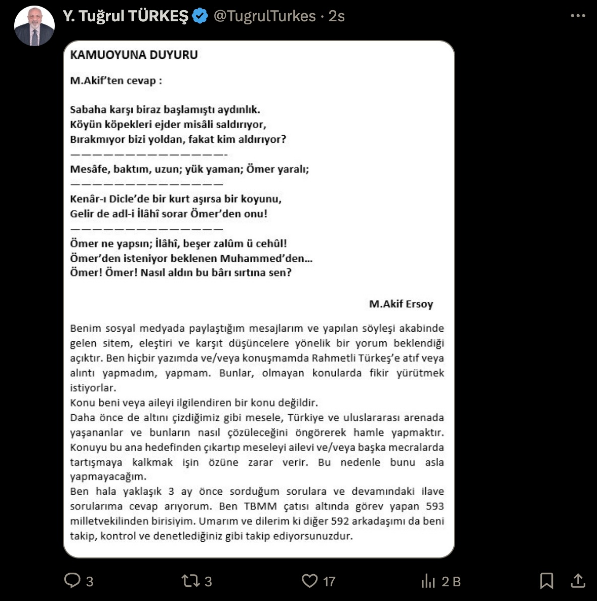597x601 pixels.
Task: Click the 2 B view count
Action: pos(451,581)
